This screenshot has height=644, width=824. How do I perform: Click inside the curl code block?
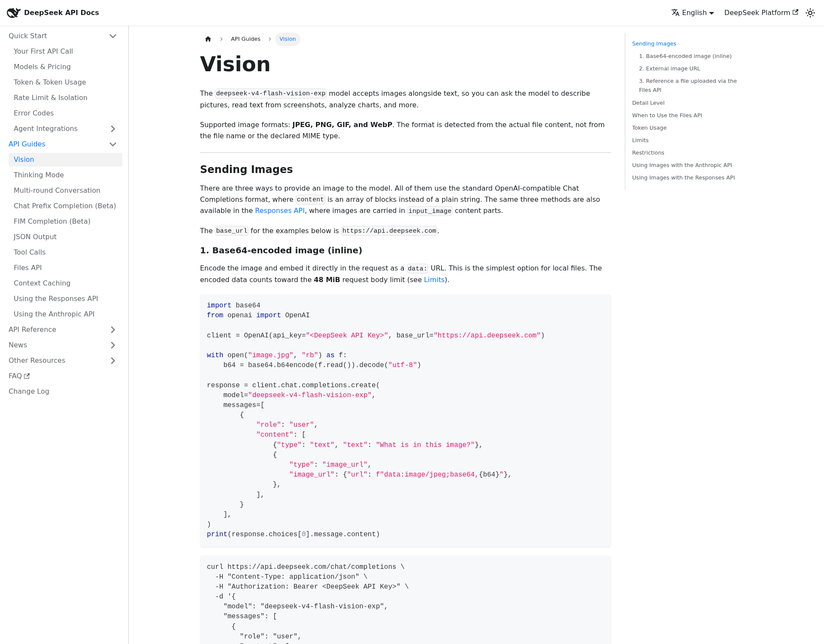pyautogui.click(x=406, y=600)
